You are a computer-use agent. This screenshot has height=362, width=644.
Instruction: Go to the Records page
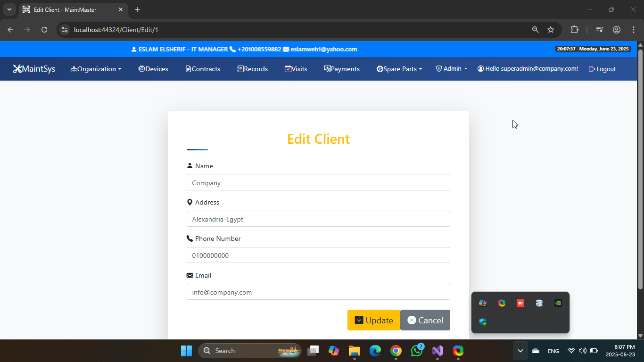click(252, 69)
